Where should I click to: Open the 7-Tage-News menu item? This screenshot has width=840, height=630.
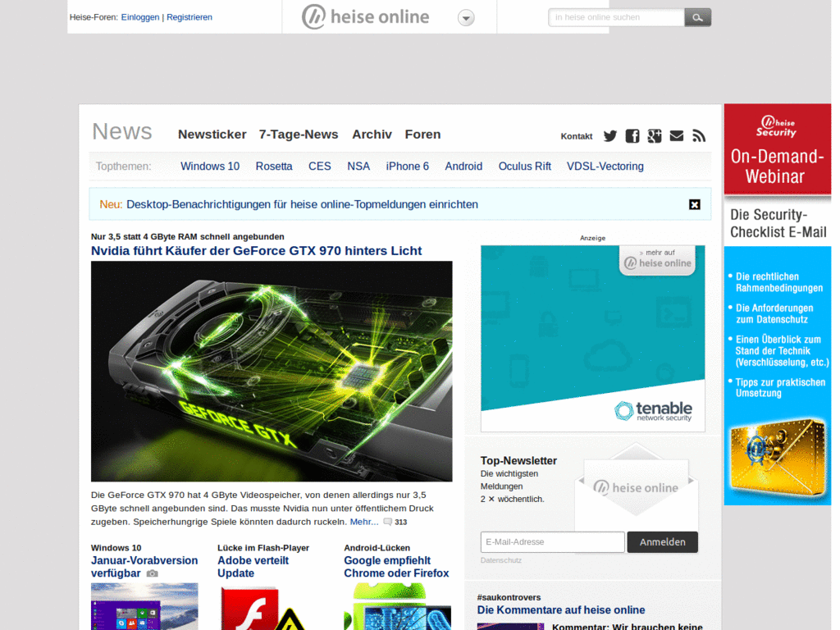pos(299,135)
